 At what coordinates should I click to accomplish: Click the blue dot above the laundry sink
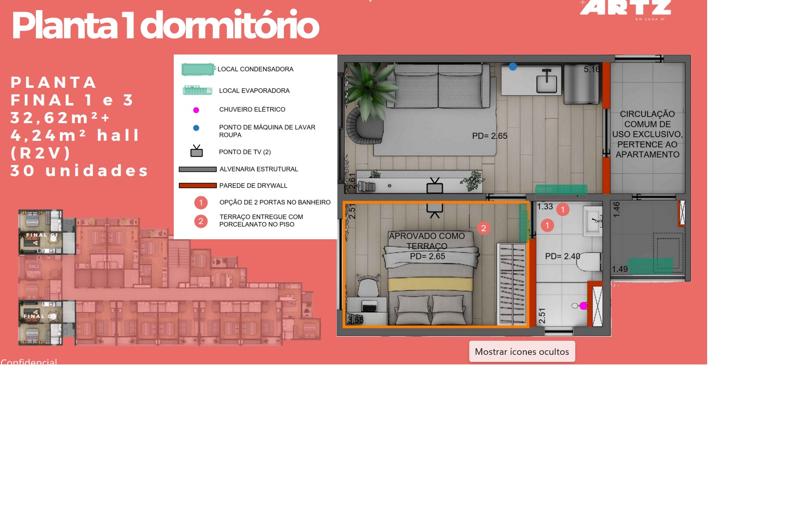[x=513, y=67]
